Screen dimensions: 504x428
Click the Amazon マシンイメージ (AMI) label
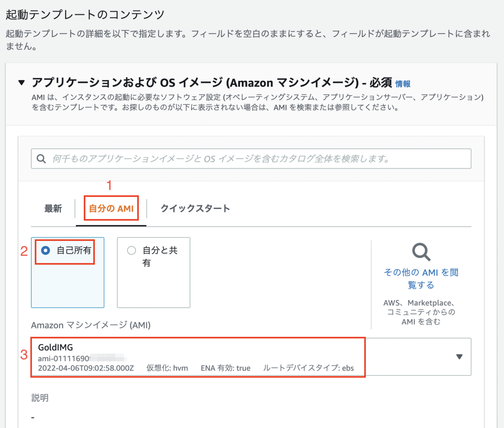pyautogui.click(x=91, y=325)
